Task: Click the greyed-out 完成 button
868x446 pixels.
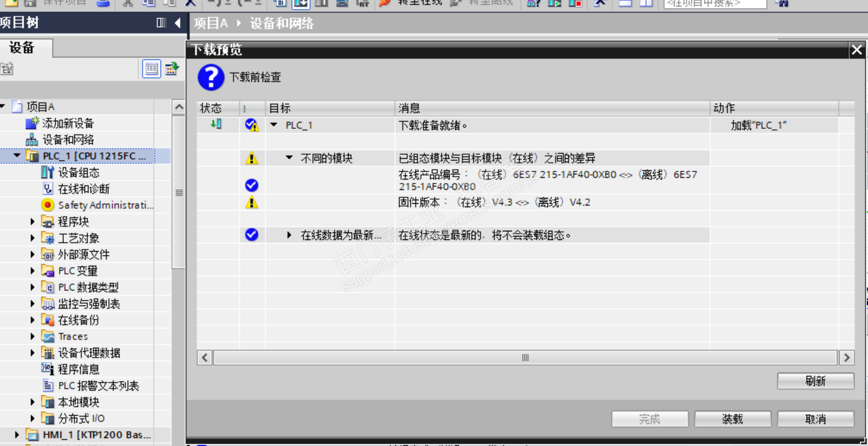Action: coord(650,420)
